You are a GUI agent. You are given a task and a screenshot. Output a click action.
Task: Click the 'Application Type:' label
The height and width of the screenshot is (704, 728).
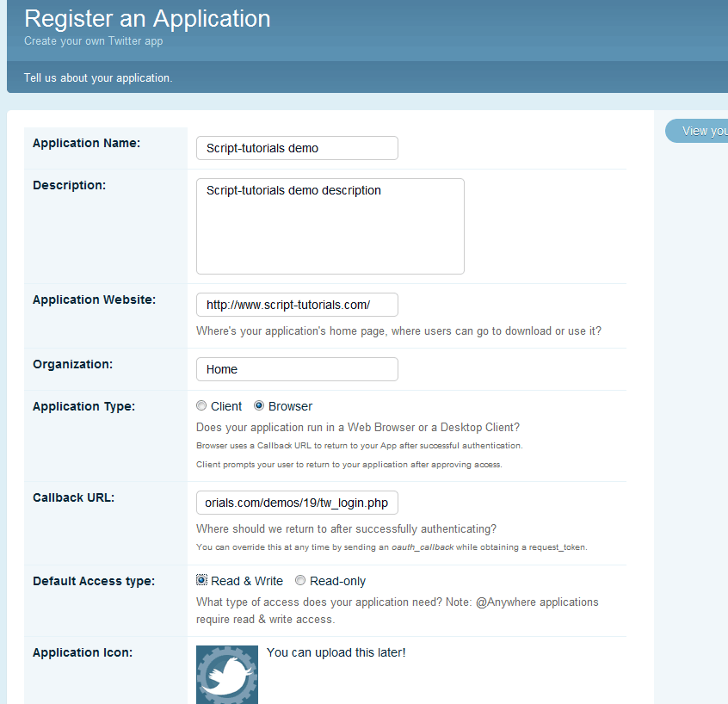[x=84, y=407]
